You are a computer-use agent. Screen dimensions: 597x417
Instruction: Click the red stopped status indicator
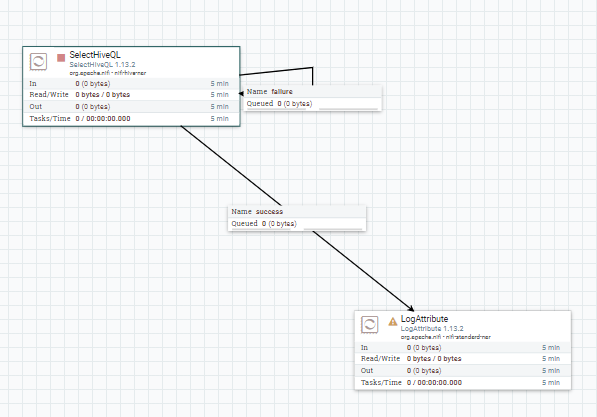tap(61, 58)
